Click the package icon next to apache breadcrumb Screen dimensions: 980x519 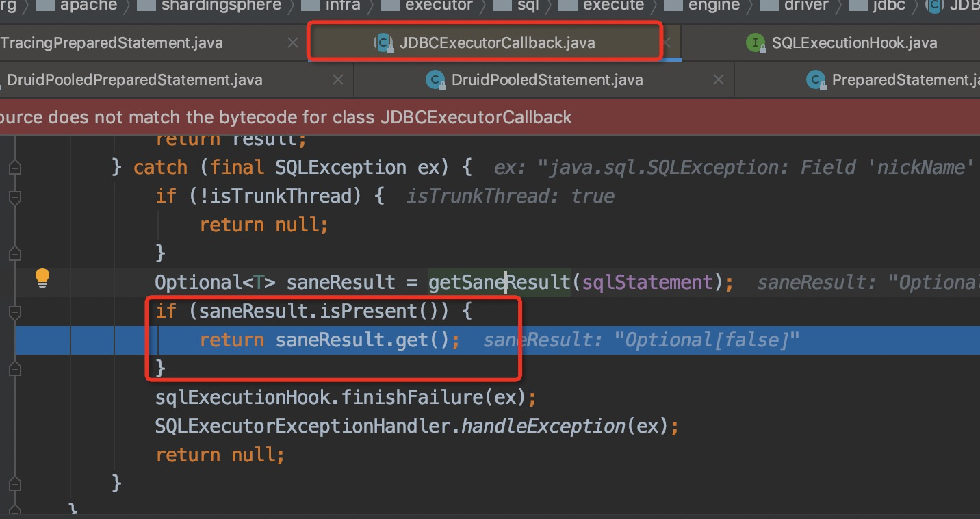coord(44,6)
